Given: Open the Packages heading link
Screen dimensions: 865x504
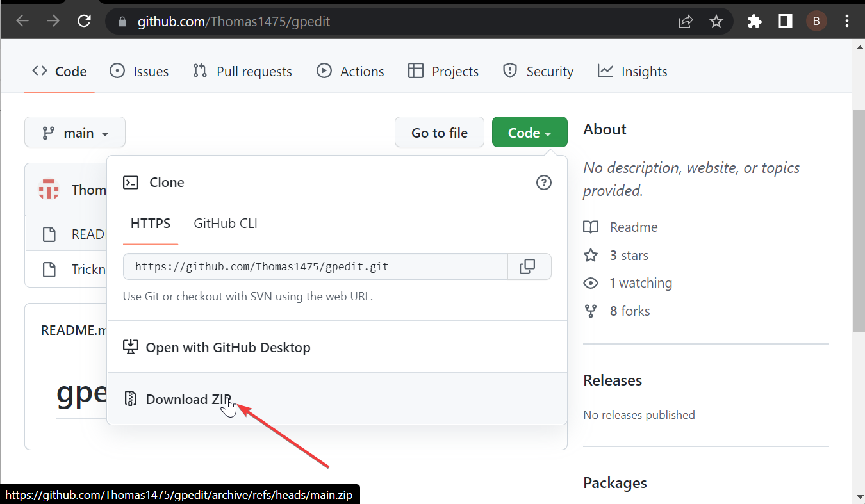Looking at the screenshot, I should tap(615, 483).
